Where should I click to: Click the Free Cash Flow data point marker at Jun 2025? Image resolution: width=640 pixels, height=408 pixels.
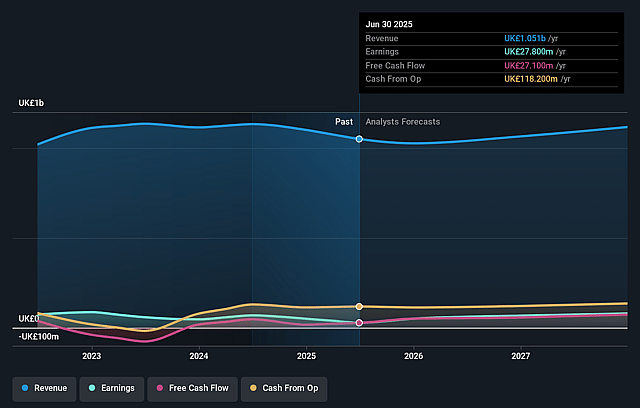(359, 323)
